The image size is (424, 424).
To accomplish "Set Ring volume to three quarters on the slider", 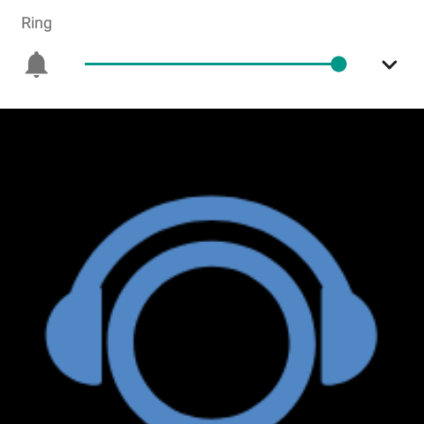I will (x=275, y=64).
